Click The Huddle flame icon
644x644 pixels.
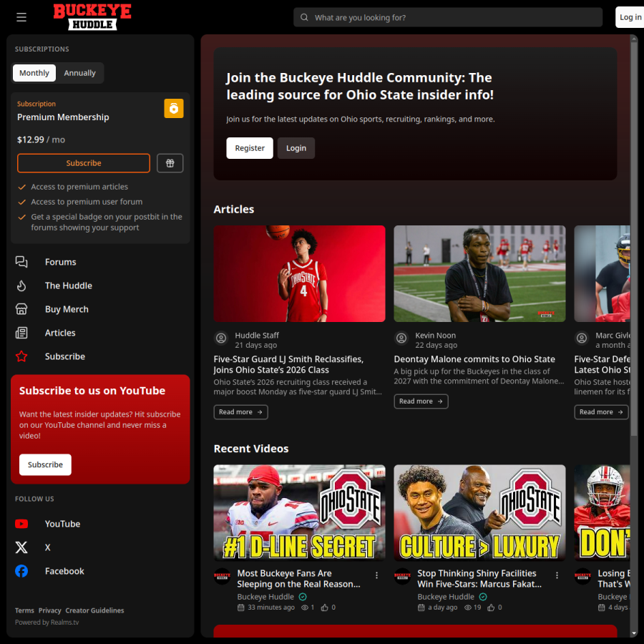point(21,286)
